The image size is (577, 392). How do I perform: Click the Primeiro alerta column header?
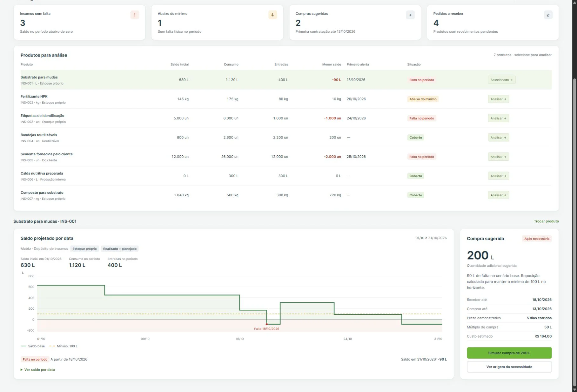358,64
